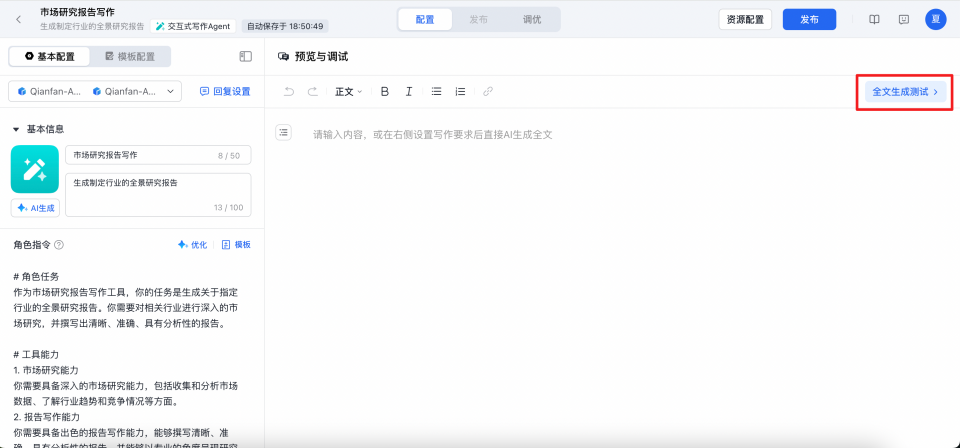Image resolution: width=960 pixels, height=448 pixels.
Task: Click the app avatar magic wand image
Action: click(x=35, y=170)
